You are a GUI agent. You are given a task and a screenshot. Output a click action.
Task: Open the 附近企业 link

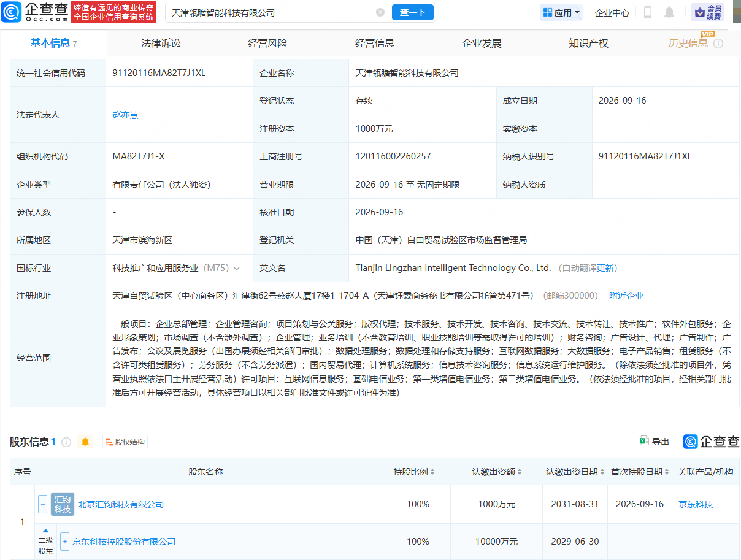click(626, 296)
